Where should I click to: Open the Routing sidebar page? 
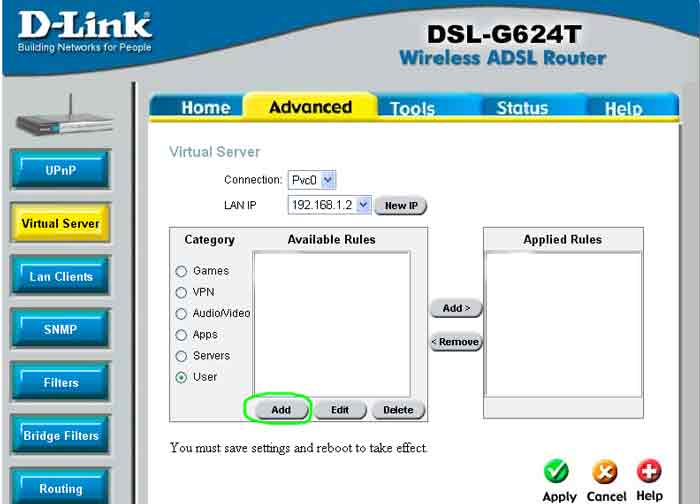[61, 487]
